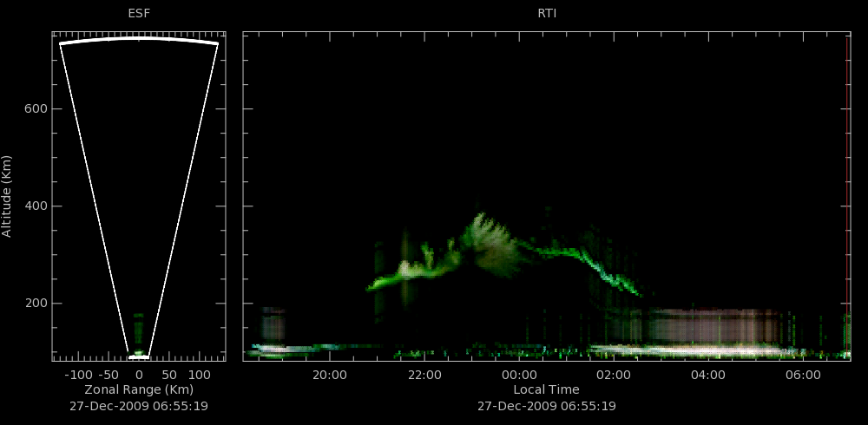Click the Zonal Range (Km) axis title

tap(139, 389)
